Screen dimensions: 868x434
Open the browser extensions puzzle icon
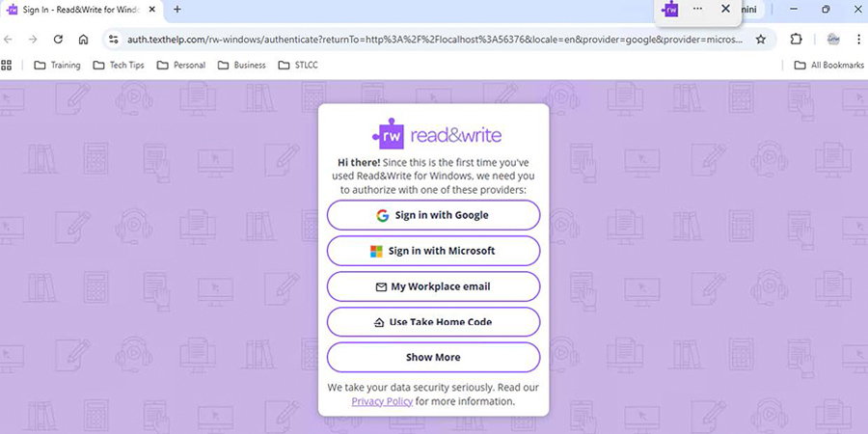tap(796, 40)
